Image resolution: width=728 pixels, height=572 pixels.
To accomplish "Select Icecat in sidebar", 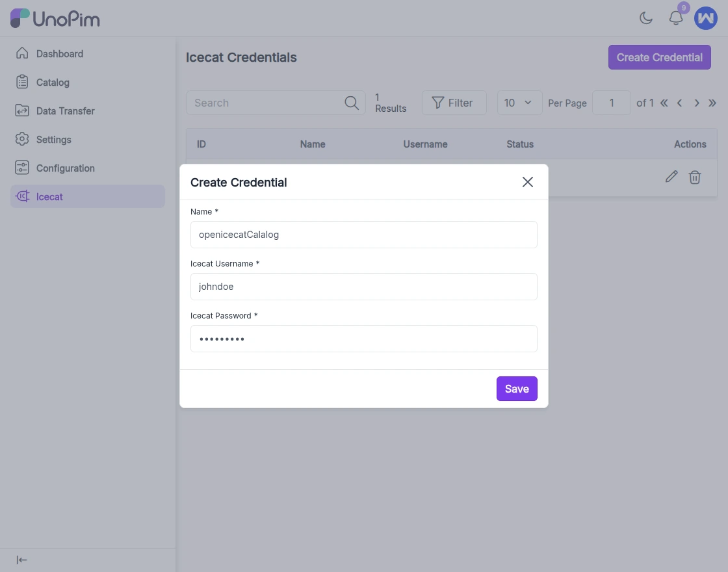I will (87, 196).
